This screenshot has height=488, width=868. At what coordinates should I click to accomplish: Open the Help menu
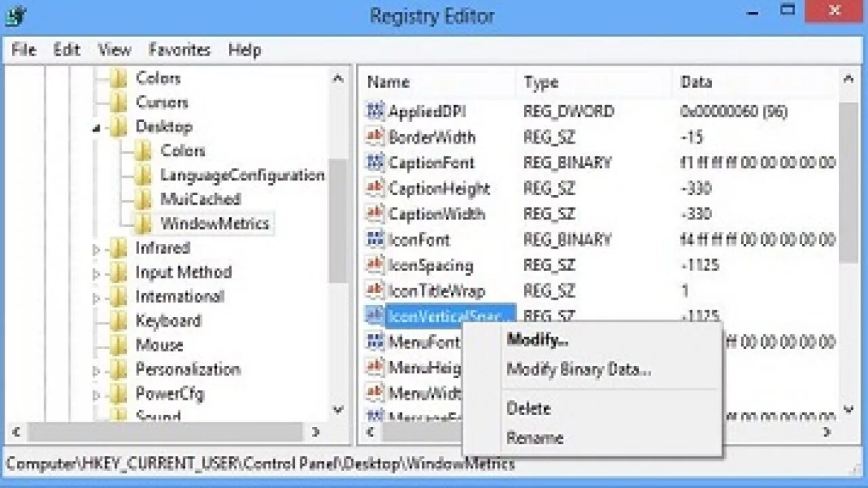pyautogui.click(x=244, y=49)
